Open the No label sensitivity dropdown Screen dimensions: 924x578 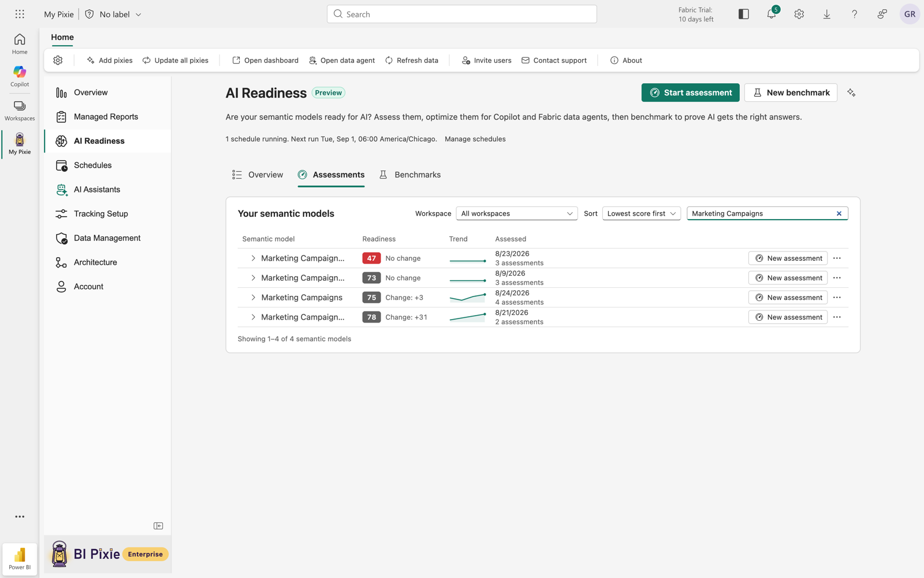tap(113, 14)
